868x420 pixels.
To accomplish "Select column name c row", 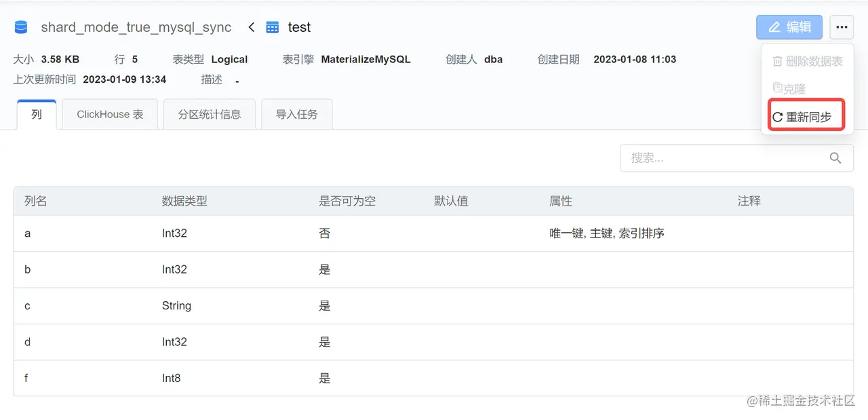I will click(x=433, y=306).
